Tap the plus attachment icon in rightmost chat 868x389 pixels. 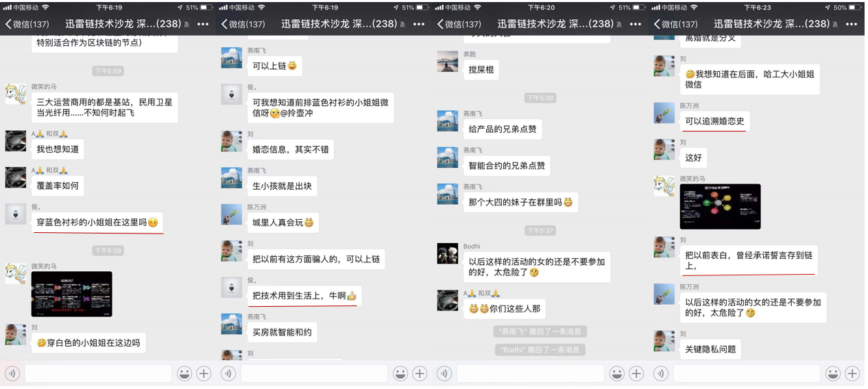tap(852, 373)
